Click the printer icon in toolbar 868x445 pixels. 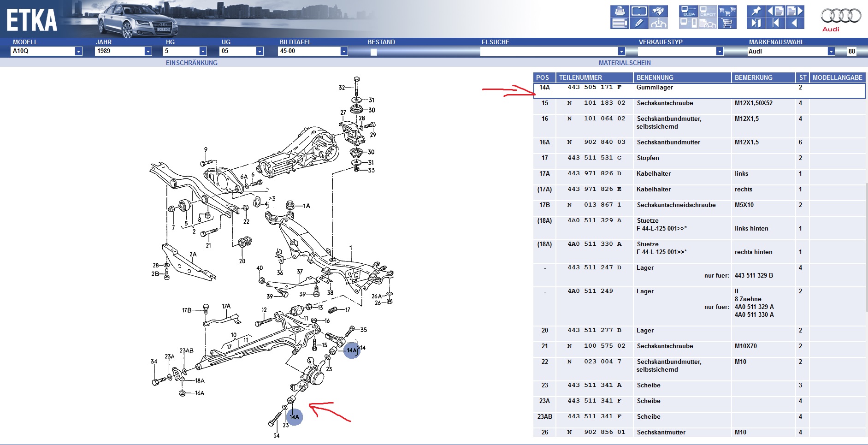(620, 11)
